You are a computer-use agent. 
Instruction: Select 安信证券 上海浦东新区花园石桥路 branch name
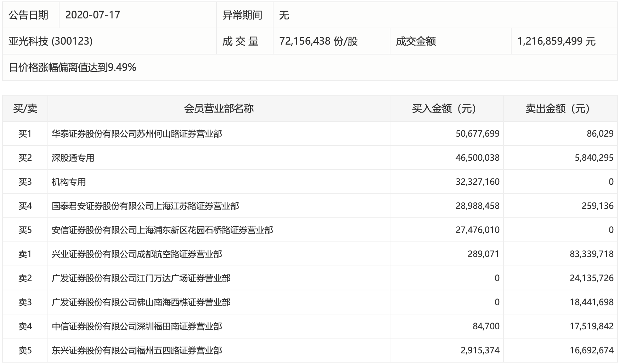pos(162,230)
